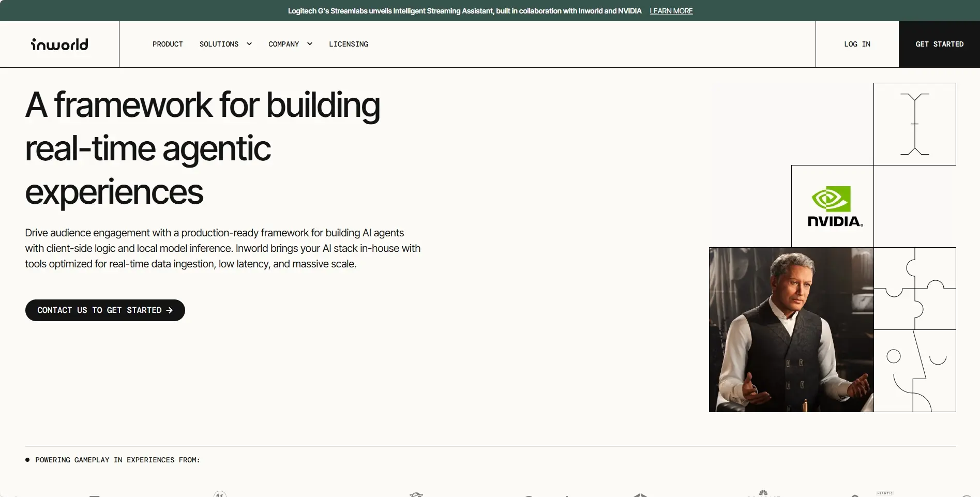Expand the chevron beside Solutions
The height and width of the screenshot is (497, 980).
coord(249,44)
